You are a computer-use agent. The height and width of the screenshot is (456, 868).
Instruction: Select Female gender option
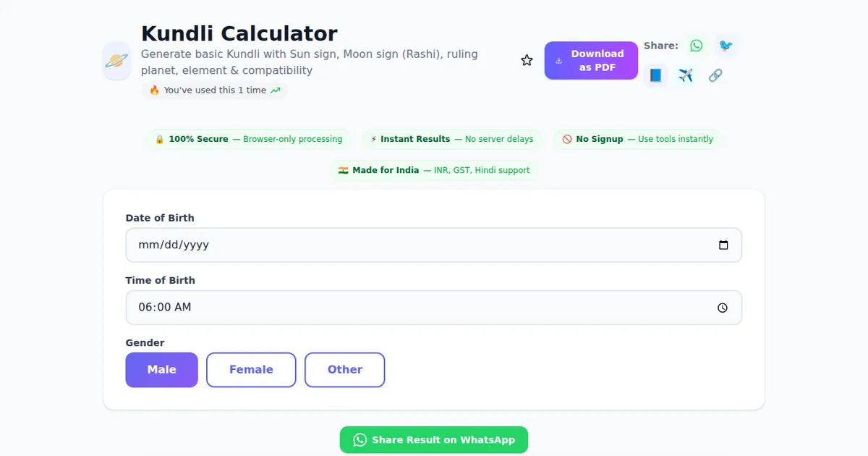pyautogui.click(x=251, y=370)
